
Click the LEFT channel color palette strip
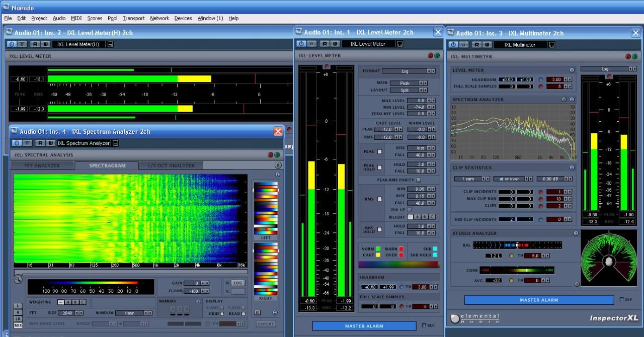click(266, 208)
